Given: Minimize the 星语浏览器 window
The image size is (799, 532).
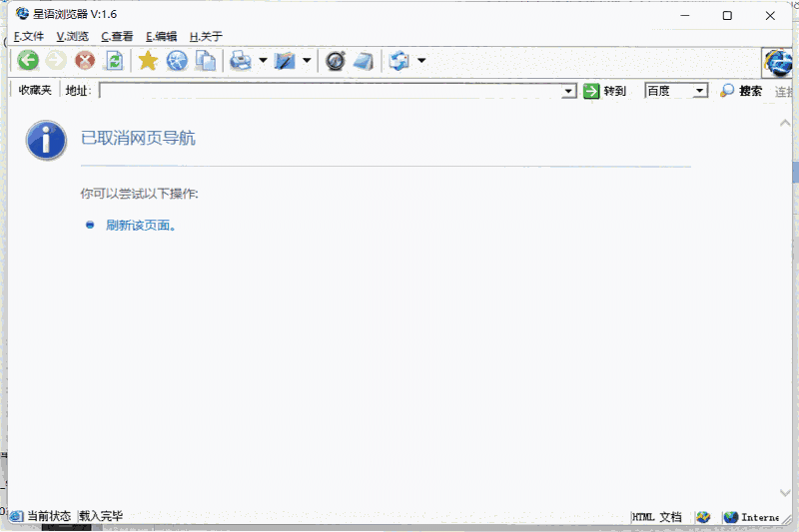Looking at the screenshot, I should pyautogui.click(x=685, y=15).
